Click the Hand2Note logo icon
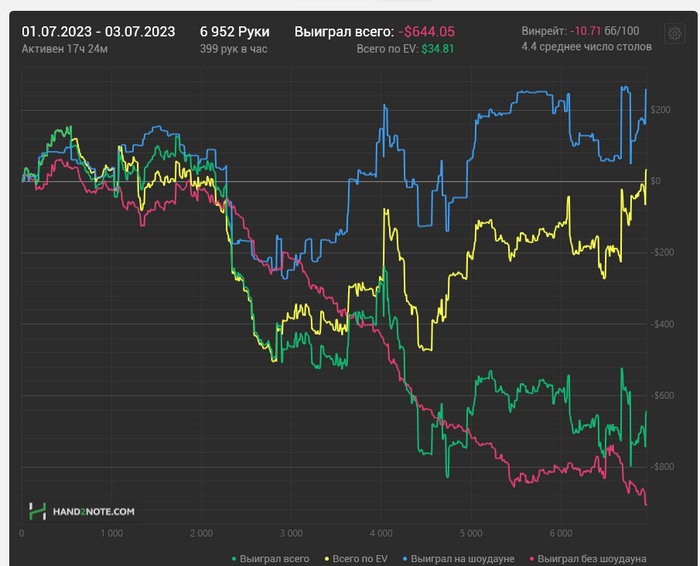The width and height of the screenshot is (700, 566). (38, 511)
